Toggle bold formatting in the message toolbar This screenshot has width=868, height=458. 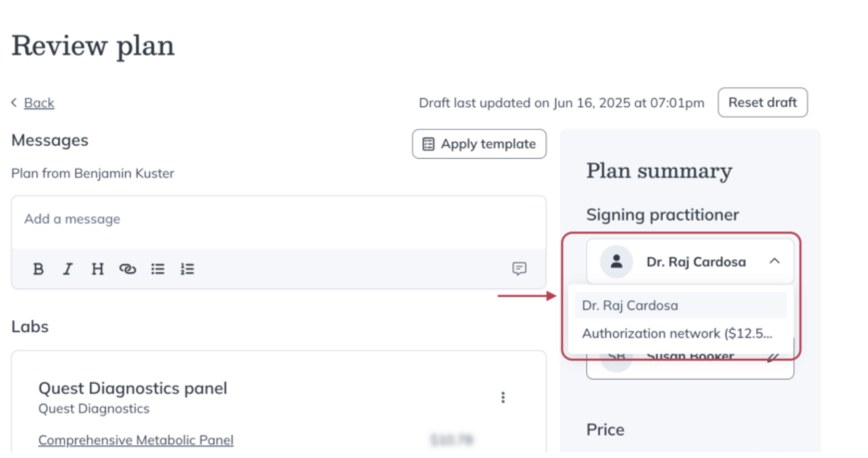pyautogui.click(x=39, y=269)
